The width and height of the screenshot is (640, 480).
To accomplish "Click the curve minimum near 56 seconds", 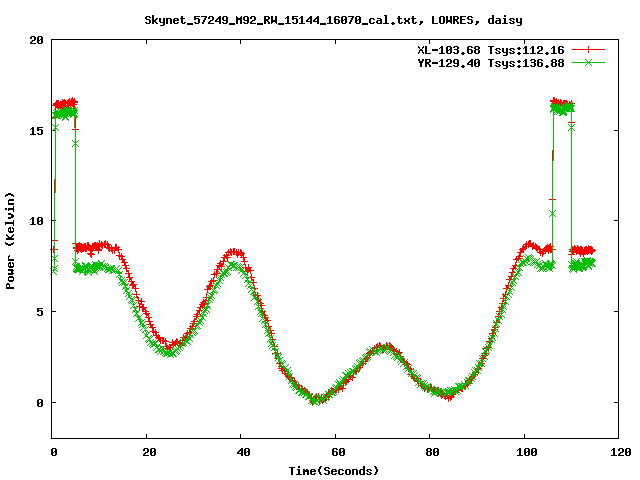I will [316, 399].
